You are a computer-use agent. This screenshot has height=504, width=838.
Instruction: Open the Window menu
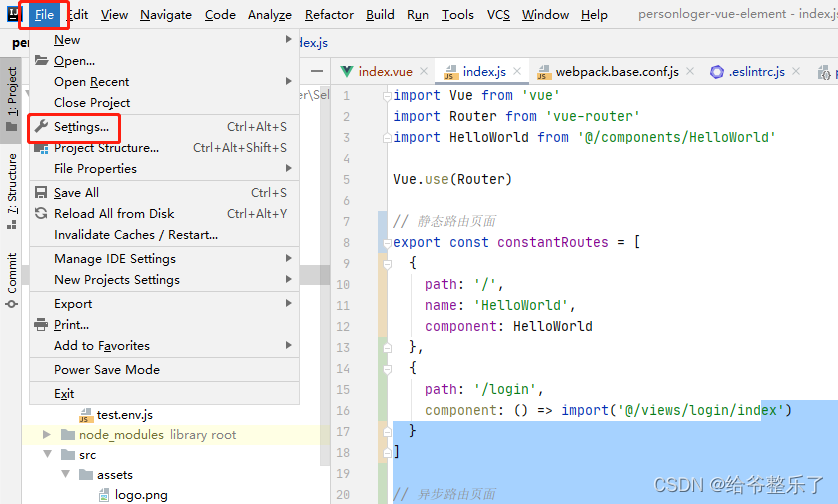click(545, 14)
